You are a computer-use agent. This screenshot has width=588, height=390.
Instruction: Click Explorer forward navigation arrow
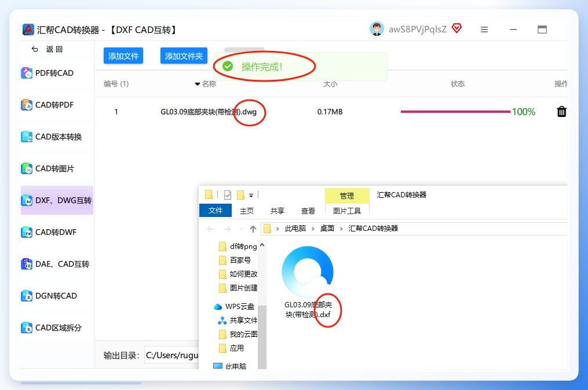227,229
